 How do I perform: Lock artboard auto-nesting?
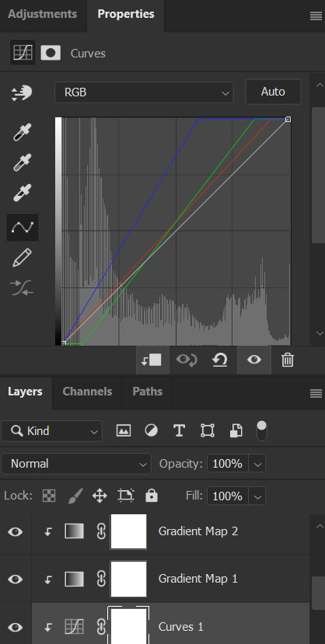tap(126, 496)
